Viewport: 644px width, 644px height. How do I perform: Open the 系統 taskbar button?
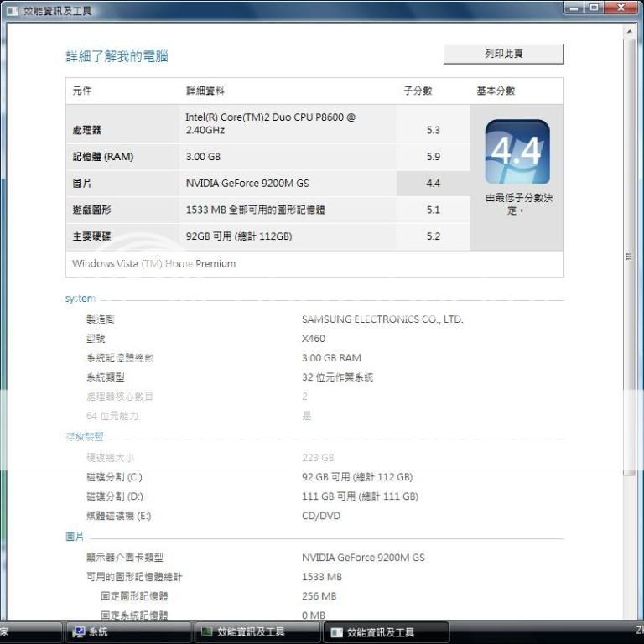pyautogui.click(x=127, y=632)
